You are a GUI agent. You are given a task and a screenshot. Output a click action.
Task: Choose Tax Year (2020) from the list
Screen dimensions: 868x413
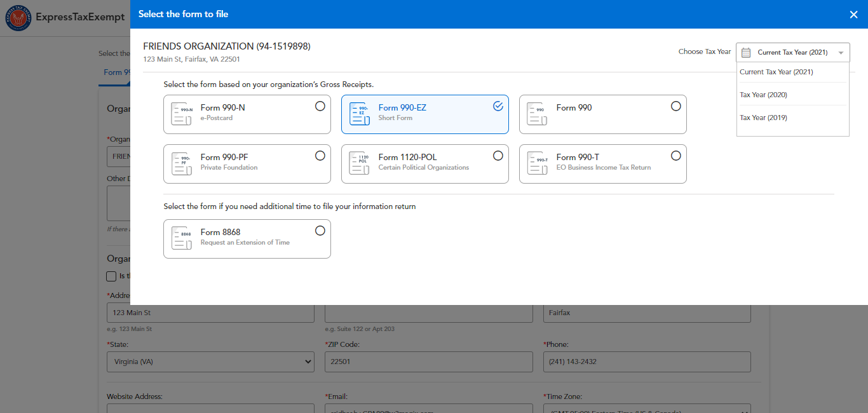tap(763, 95)
